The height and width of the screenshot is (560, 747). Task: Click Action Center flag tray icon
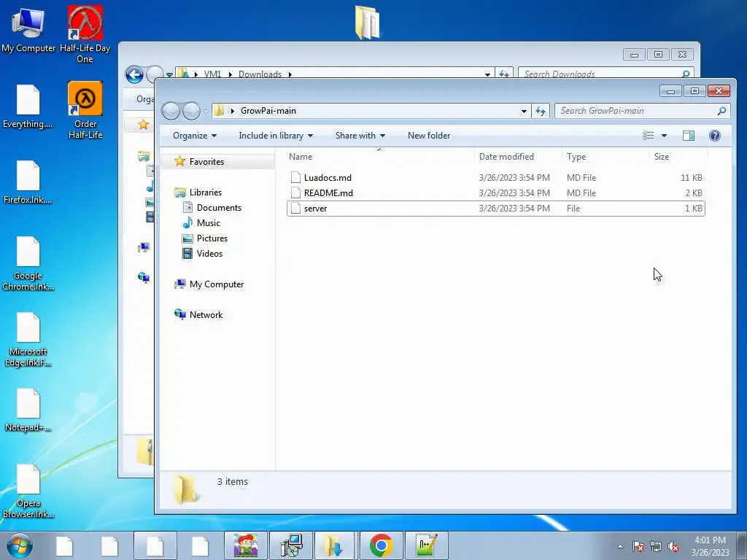click(638, 547)
